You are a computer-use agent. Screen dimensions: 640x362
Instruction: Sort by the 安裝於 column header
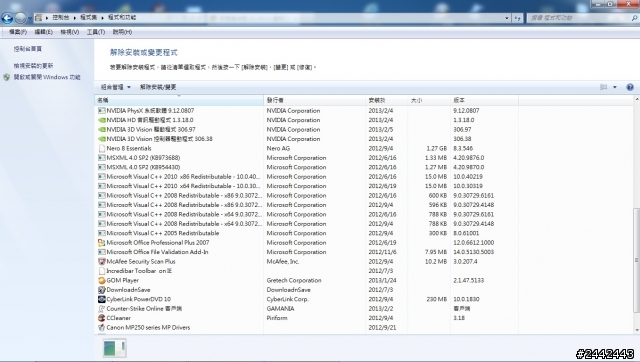[386, 100]
